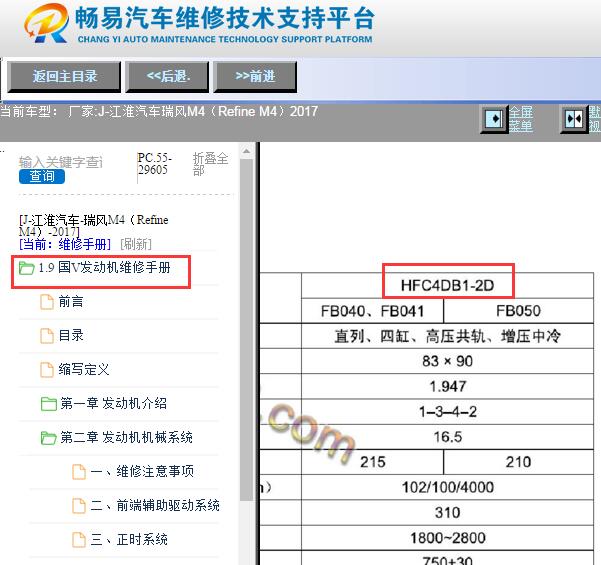Click the PC.55-29605 text

pyautogui.click(x=154, y=164)
